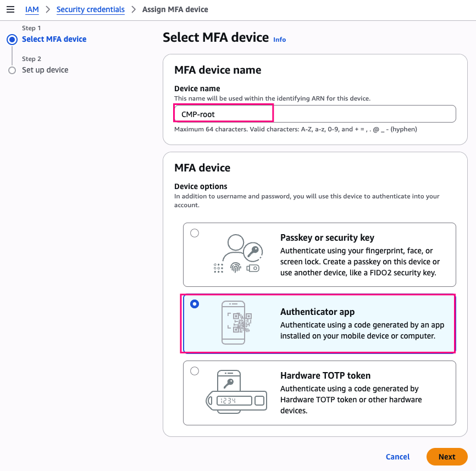The image size is (476, 471).
Task: Select the Authenticator app radio button
Action: click(195, 304)
